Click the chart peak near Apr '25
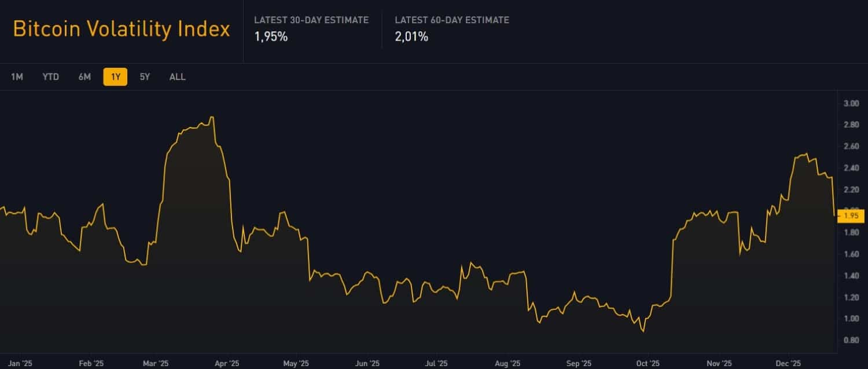Screen dimensions: 868x369 tap(212, 117)
